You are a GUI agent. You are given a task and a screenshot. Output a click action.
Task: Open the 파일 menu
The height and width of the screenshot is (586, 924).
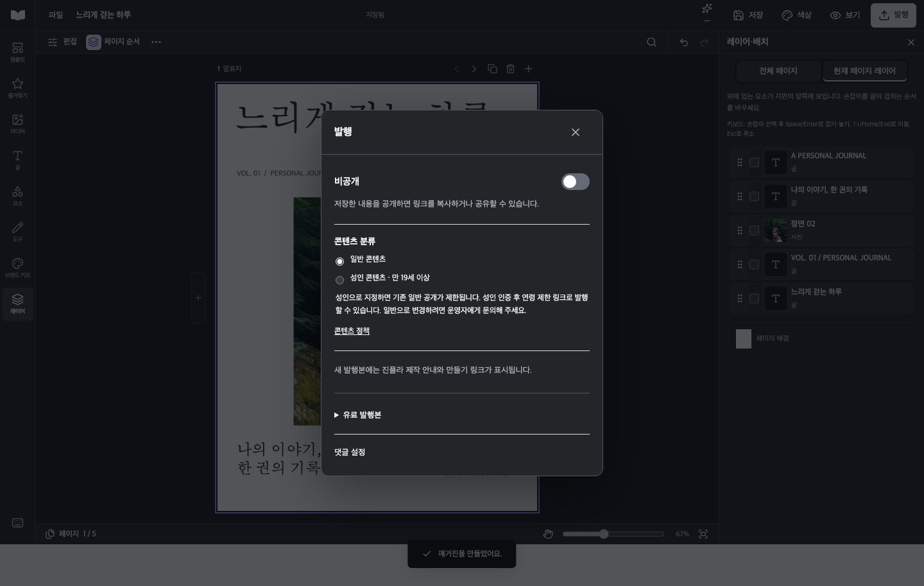tap(56, 15)
